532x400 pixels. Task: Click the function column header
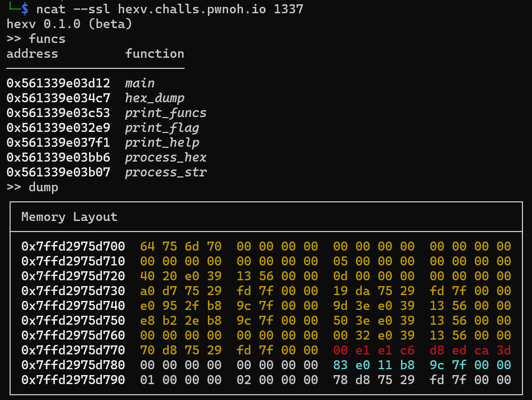click(x=154, y=54)
